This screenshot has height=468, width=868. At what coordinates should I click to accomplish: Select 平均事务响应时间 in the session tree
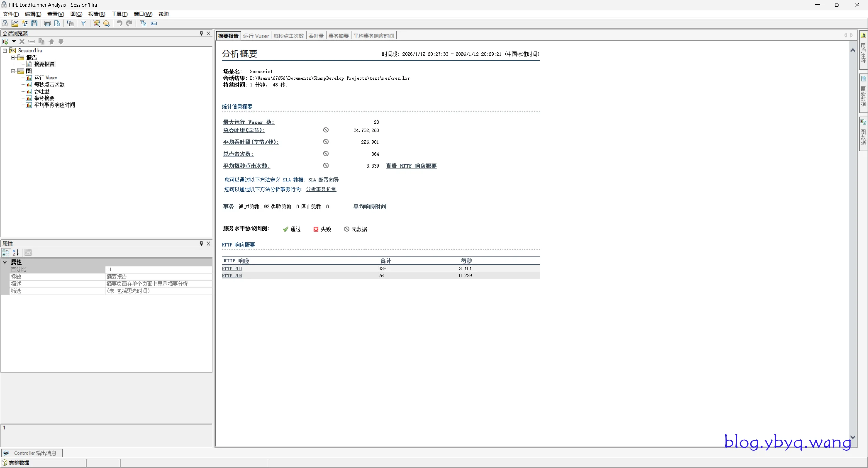click(54, 105)
